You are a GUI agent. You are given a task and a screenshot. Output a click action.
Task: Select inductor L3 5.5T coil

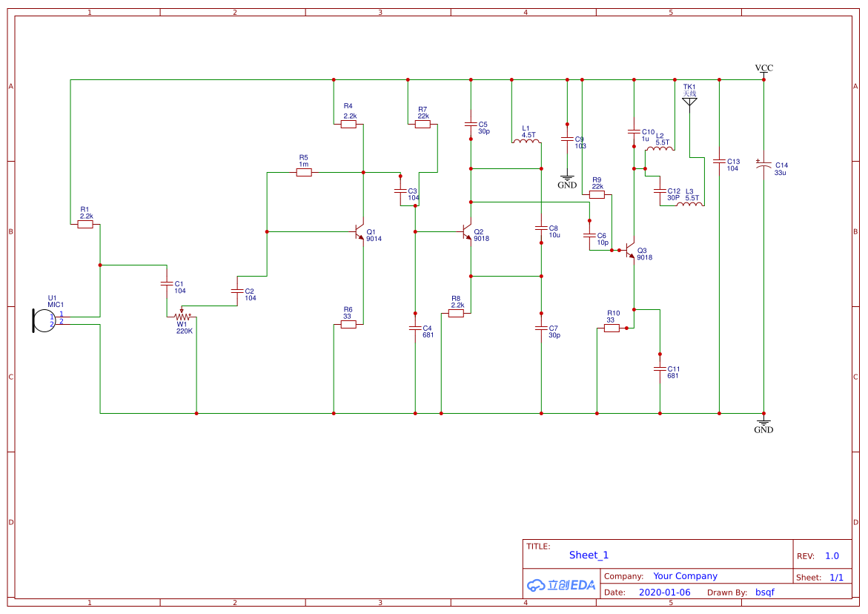(690, 205)
